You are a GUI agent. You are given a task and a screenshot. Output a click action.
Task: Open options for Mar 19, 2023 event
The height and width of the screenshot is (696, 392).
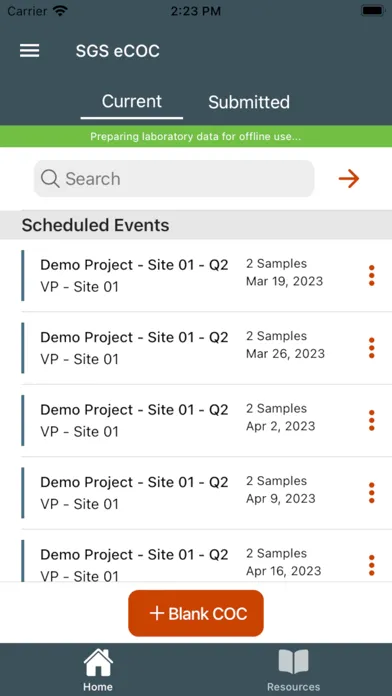point(372,276)
